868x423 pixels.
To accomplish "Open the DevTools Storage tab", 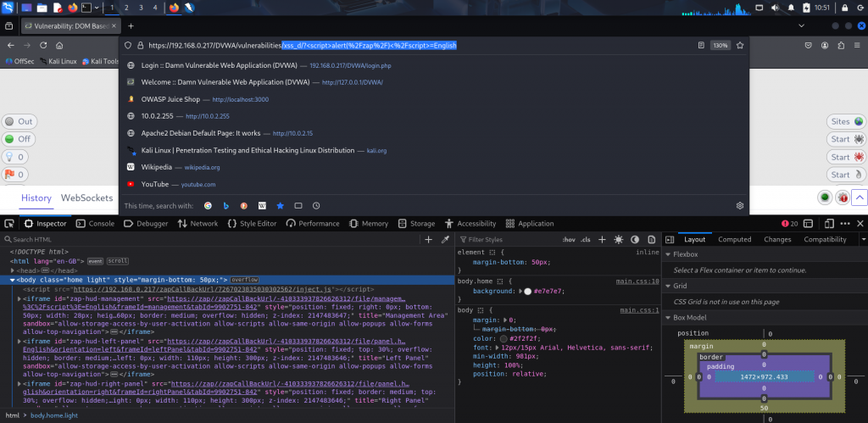I will pyautogui.click(x=416, y=224).
